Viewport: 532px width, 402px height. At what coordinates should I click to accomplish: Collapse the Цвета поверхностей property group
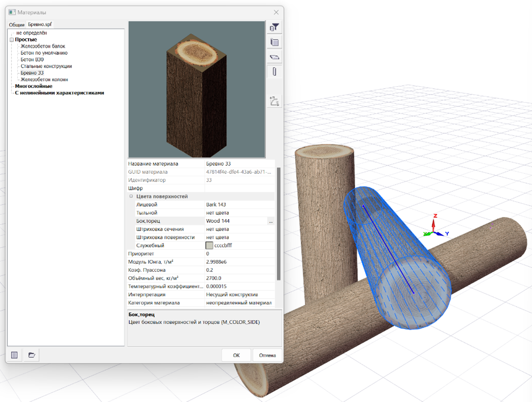coord(131,197)
